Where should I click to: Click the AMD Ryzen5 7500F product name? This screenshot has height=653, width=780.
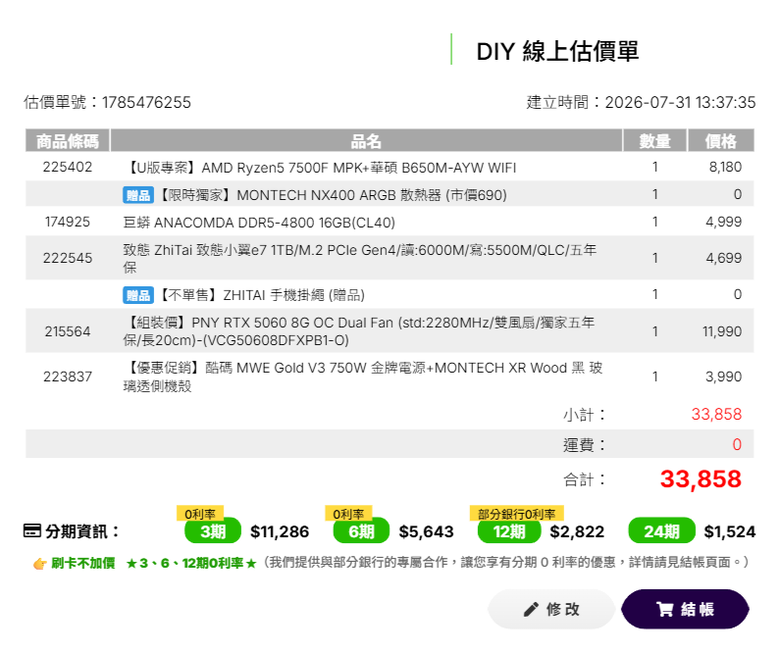click(320, 168)
